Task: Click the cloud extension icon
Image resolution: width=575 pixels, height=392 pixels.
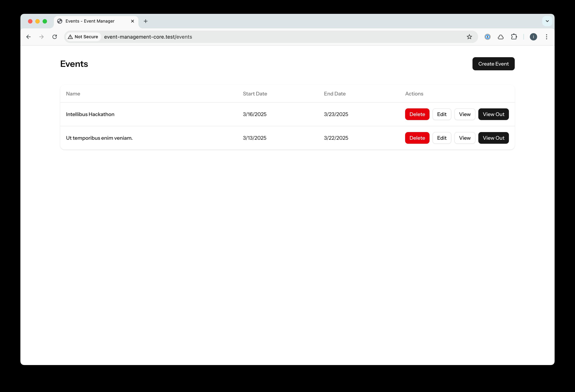Action: (501, 37)
